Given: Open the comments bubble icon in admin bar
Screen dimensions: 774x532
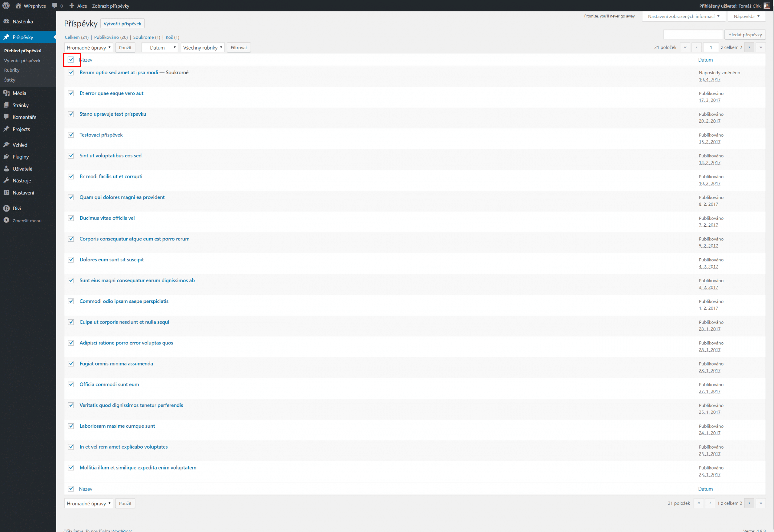Looking at the screenshot, I should 55,6.
